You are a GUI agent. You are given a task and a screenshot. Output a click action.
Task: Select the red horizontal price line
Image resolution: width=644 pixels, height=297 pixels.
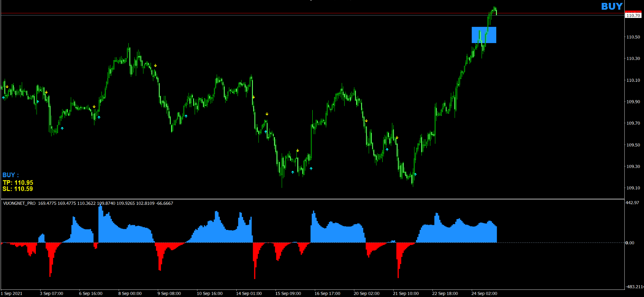(287, 13)
